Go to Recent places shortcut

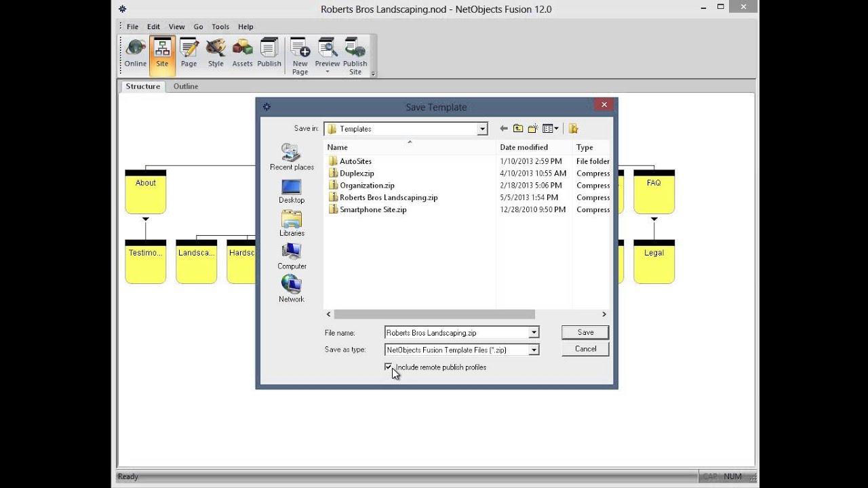click(x=292, y=157)
